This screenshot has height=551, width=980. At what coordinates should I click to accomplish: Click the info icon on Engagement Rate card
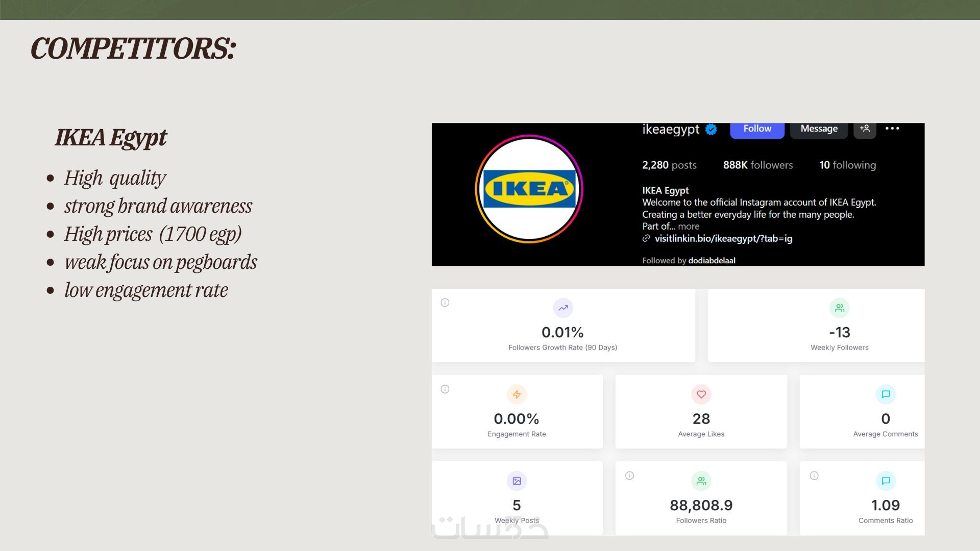pyautogui.click(x=445, y=389)
